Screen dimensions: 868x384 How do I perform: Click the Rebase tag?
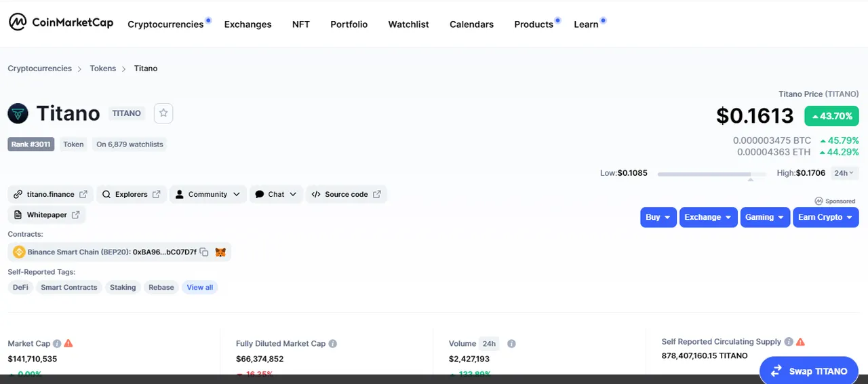coord(161,288)
